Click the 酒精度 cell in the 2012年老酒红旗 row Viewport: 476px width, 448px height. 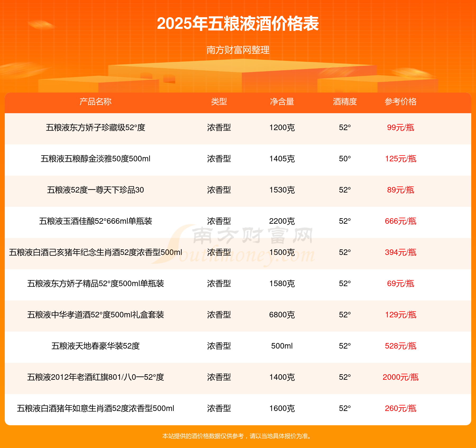345,377
